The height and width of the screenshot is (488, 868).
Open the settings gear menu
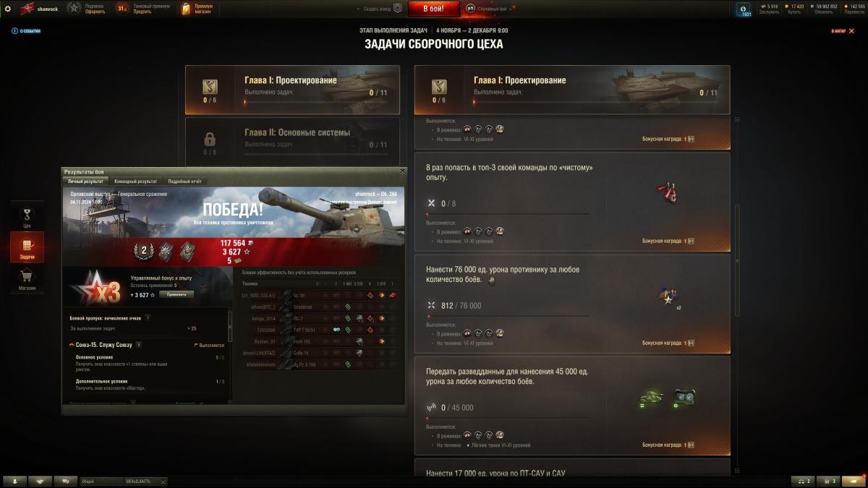click(x=8, y=9)
